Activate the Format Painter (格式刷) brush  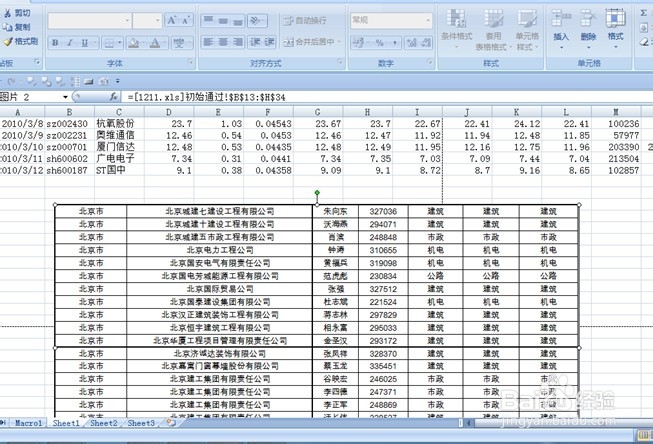20,41
